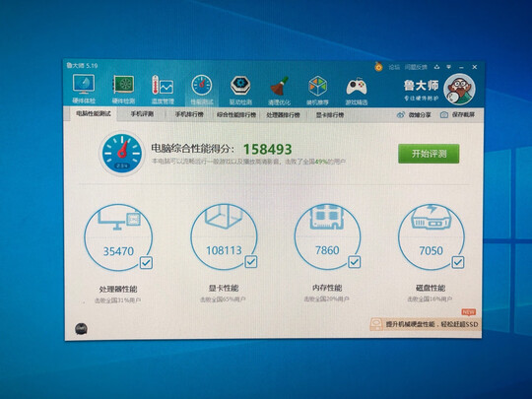
Task: Uncheck the 处理器性能 checkbox
Action: 146,263
